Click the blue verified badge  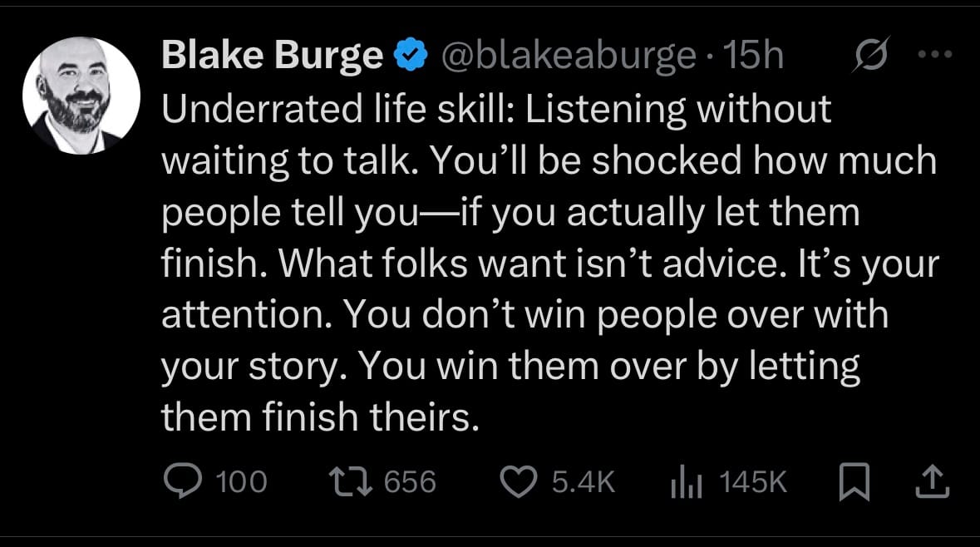coord(411,54)
